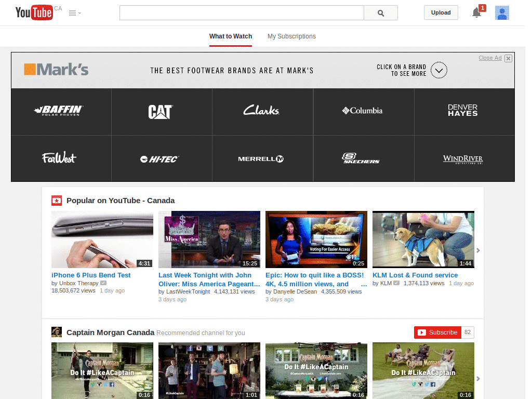The height and width of the screenshot is (399, 532).
Task: Click the Mark's logo in the ad
Action: point(56,70)
